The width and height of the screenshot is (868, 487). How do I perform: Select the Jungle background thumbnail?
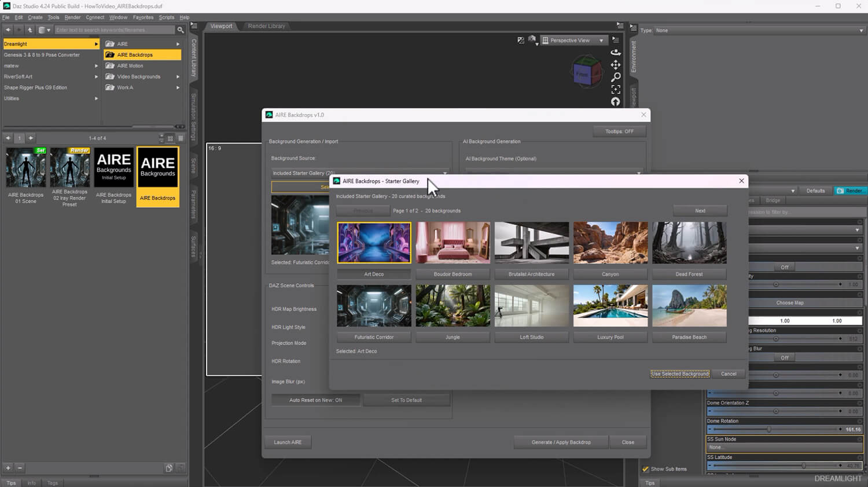point(453,306)
